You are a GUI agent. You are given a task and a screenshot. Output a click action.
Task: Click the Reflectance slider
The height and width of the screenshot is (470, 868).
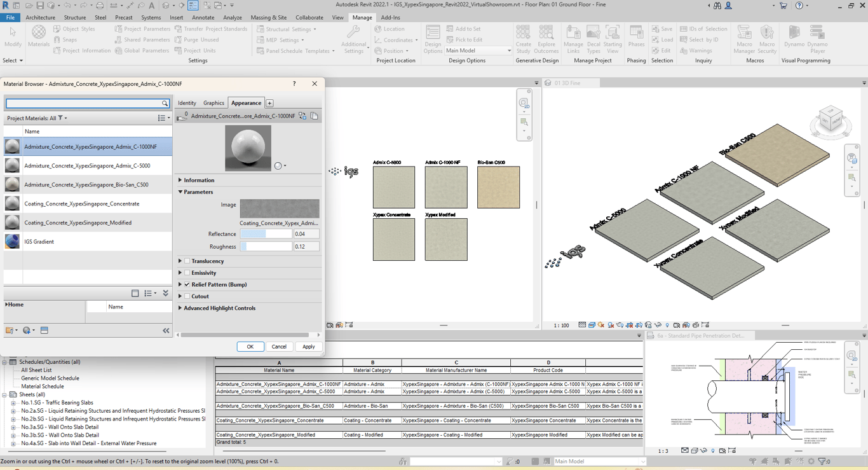tap(266, 234)
